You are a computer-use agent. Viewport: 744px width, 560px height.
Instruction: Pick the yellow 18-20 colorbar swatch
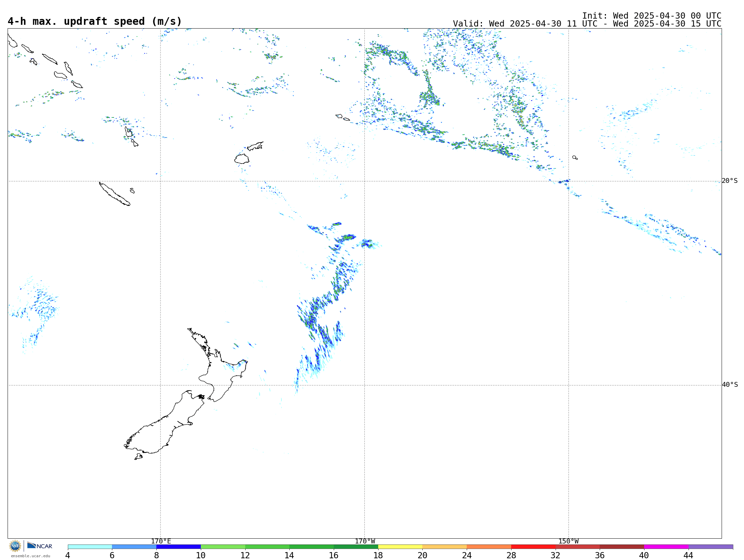point(400,547)
